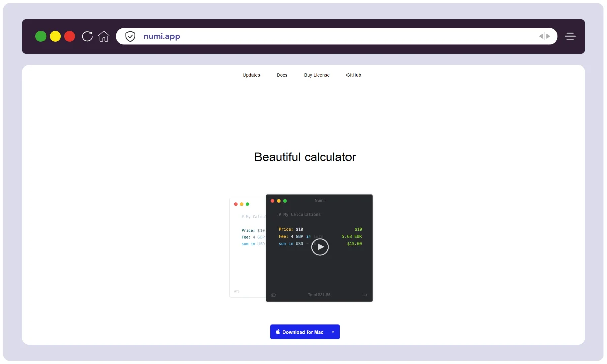Click the shield security icon in address bar

click(131, 36)
